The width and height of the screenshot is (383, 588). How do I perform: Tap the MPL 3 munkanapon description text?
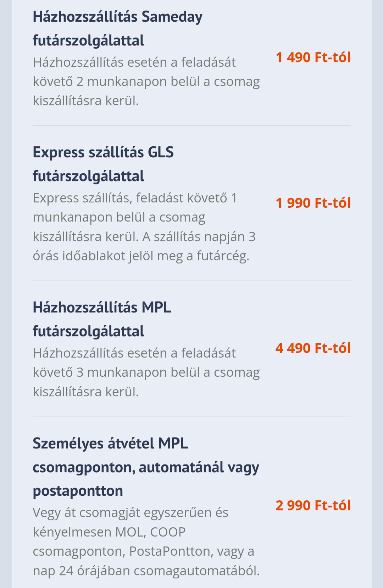pyautogui.click(x=146, y=372)
